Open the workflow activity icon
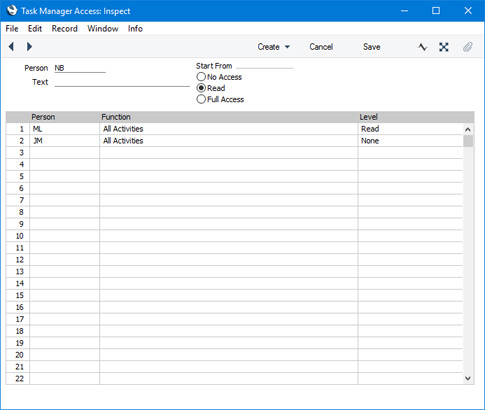Viewport: 485px width, 410px height. [423, 47]
